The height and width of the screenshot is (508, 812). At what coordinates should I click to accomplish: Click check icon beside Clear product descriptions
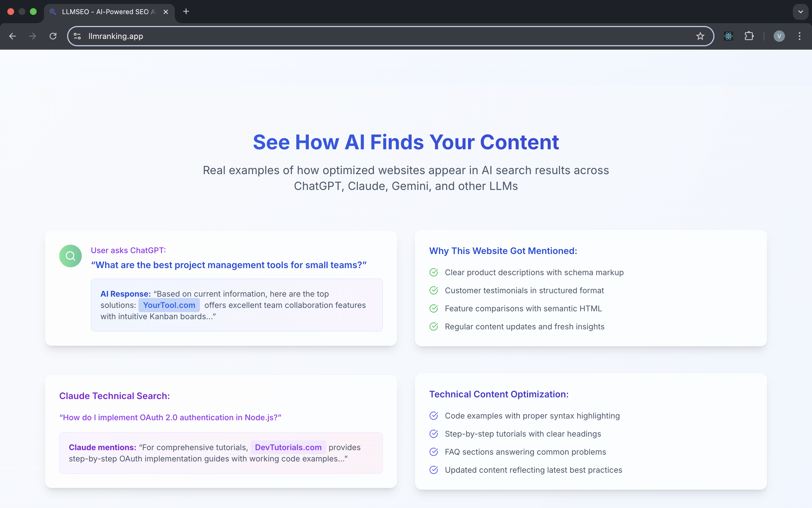pos(434,272)
